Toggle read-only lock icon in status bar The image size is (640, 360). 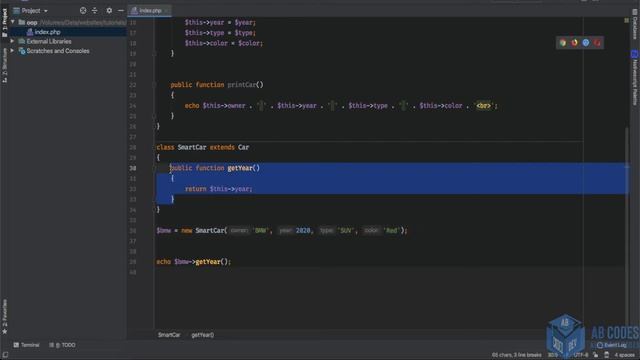[596, 355]
